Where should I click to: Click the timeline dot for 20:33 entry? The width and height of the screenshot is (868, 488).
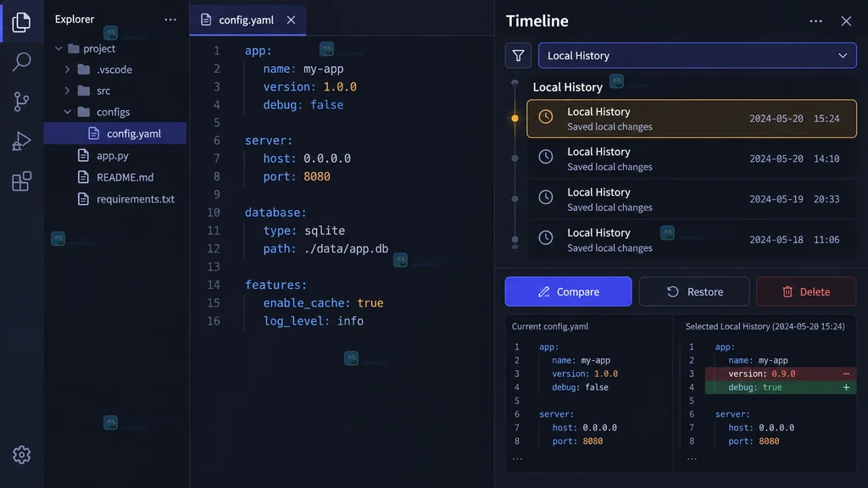(x=515, y=198)
